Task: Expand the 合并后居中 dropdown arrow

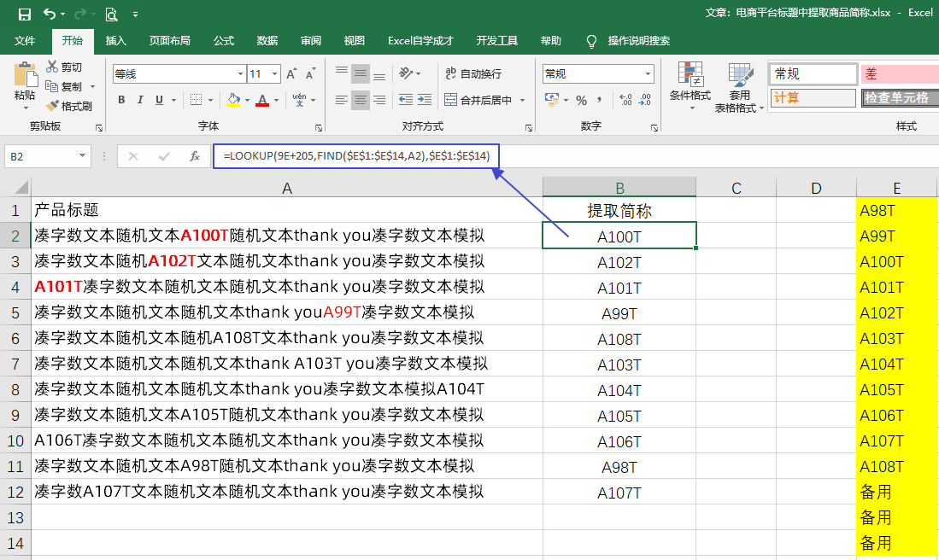Action: (x=523, y=100)
